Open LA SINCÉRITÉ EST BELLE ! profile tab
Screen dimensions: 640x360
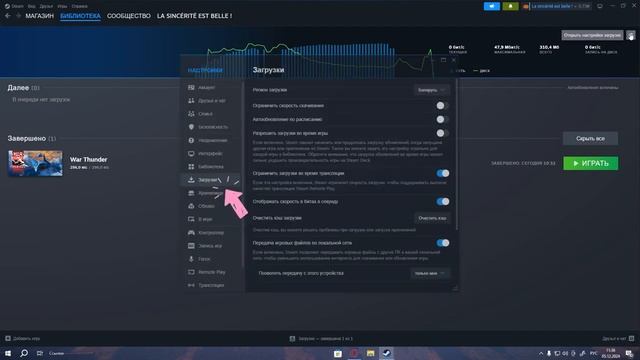click(x=194, y=16)
